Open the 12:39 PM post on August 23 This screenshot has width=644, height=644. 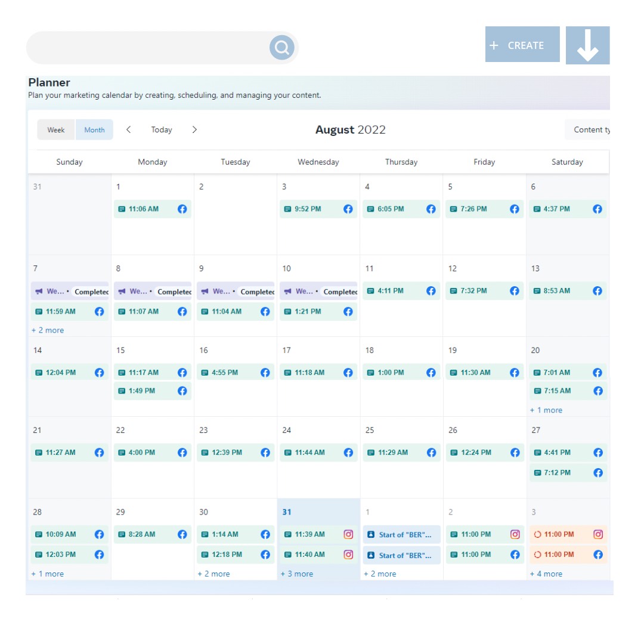tap(236, 453)
